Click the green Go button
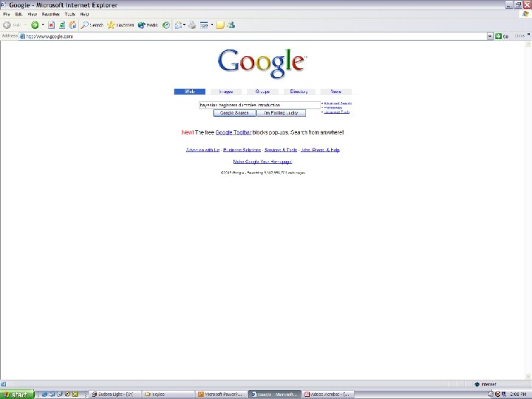Screen dimensions: 532x399 click(502, 36)
